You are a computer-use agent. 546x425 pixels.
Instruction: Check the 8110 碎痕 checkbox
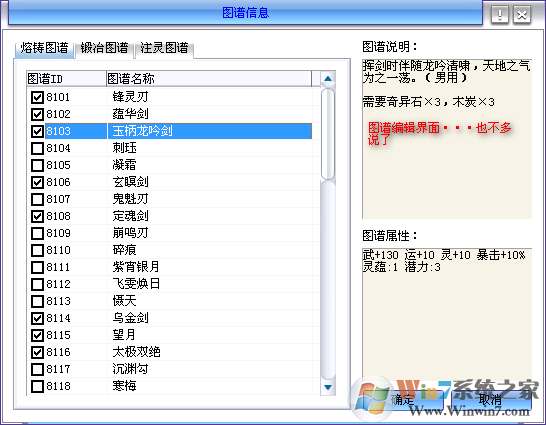pyautogui.click(x=37, y=250)
